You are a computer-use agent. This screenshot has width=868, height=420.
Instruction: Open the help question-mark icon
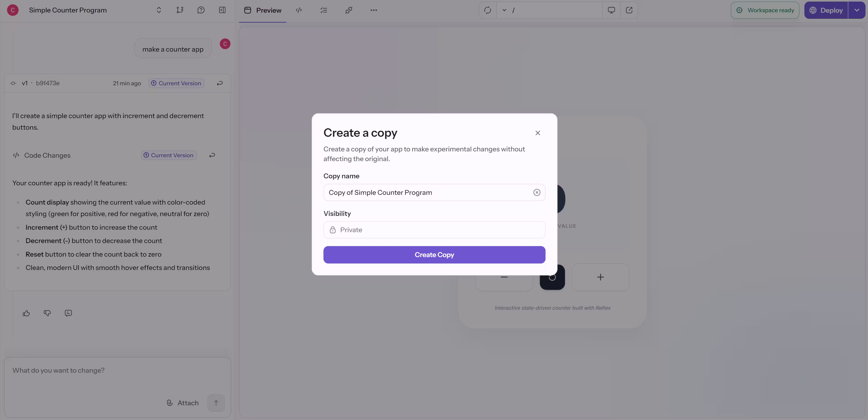point(201,10)
